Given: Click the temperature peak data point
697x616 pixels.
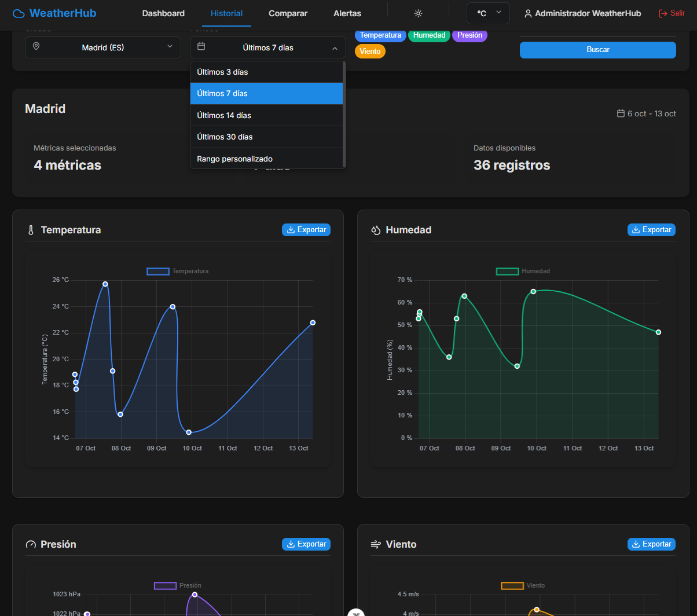Looking at the screenshot, I should (x=105, y=284).
